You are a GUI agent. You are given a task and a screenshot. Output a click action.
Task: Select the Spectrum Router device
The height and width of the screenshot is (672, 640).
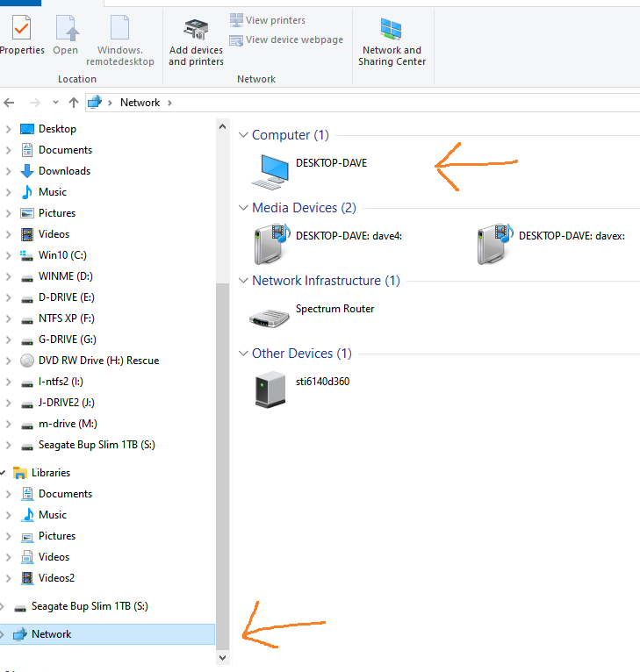[312, 317]
